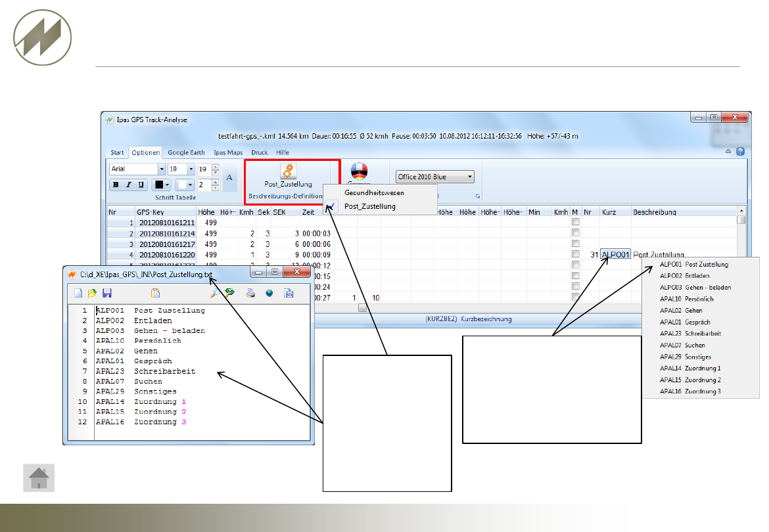Check the M checkbox in row 3

(576, 244)
